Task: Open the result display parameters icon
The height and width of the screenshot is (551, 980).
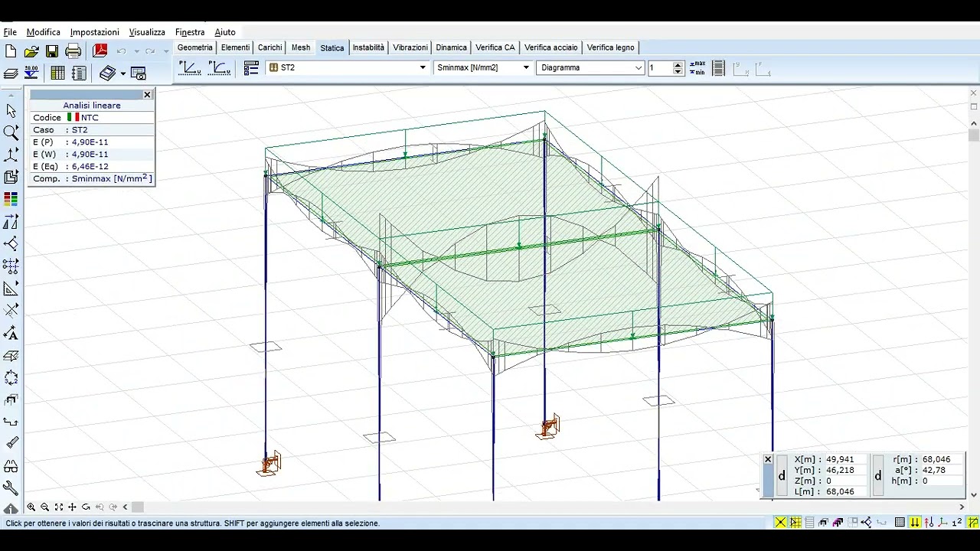Action: 251,68
